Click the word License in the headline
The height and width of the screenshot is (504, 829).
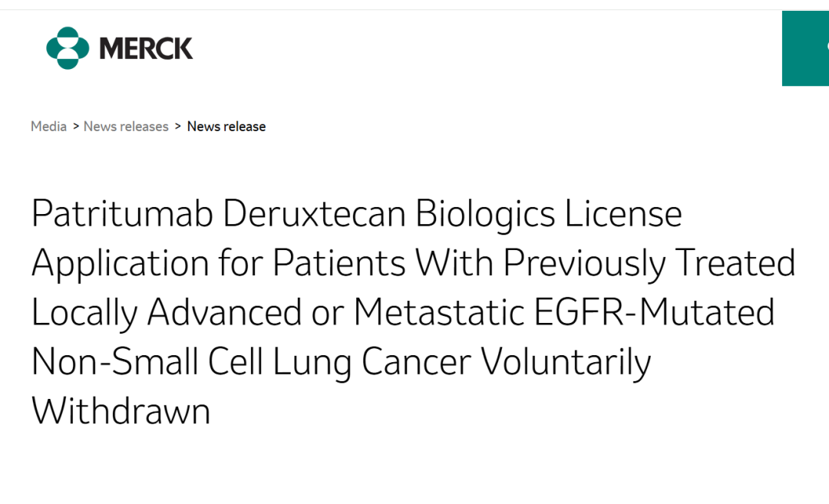623,213
